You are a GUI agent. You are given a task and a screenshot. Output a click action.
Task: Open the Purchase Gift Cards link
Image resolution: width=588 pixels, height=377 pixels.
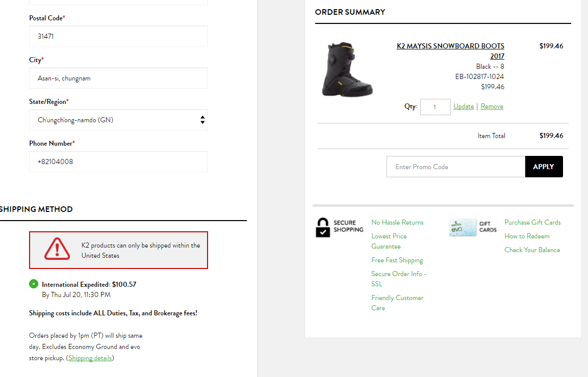point(532,222)
